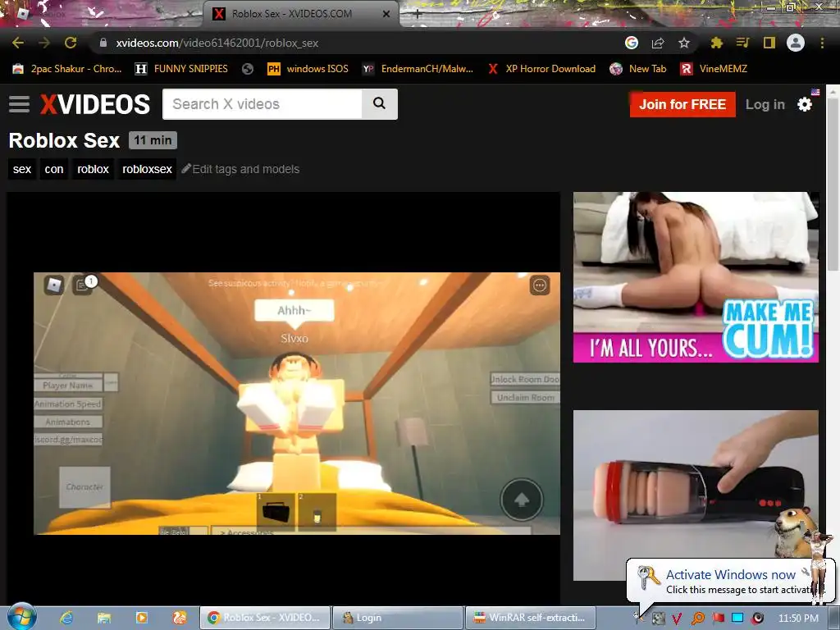Click the red flag tray icon
840x630 pixels.
(718, 619)
